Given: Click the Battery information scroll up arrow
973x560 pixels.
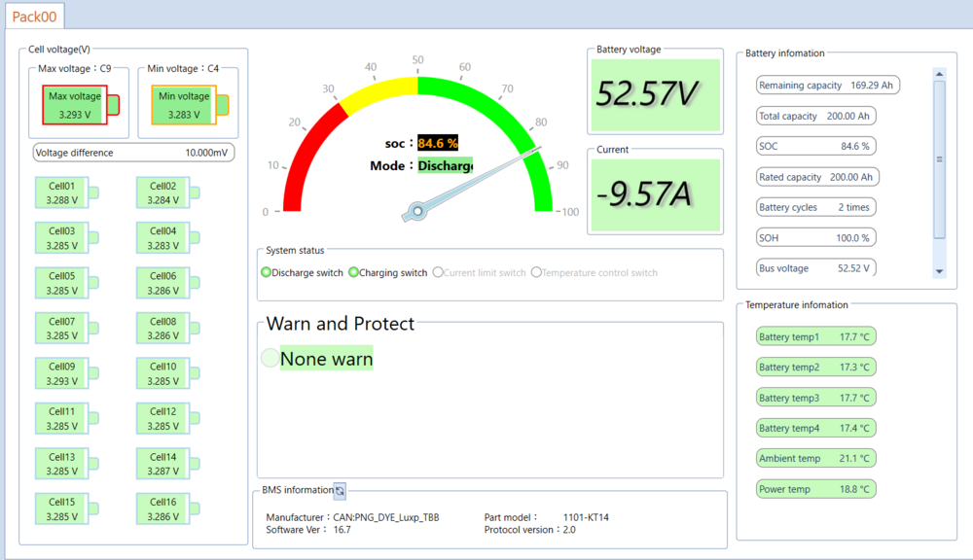Looking at the screenshot, I should click(x=940, y=74).
